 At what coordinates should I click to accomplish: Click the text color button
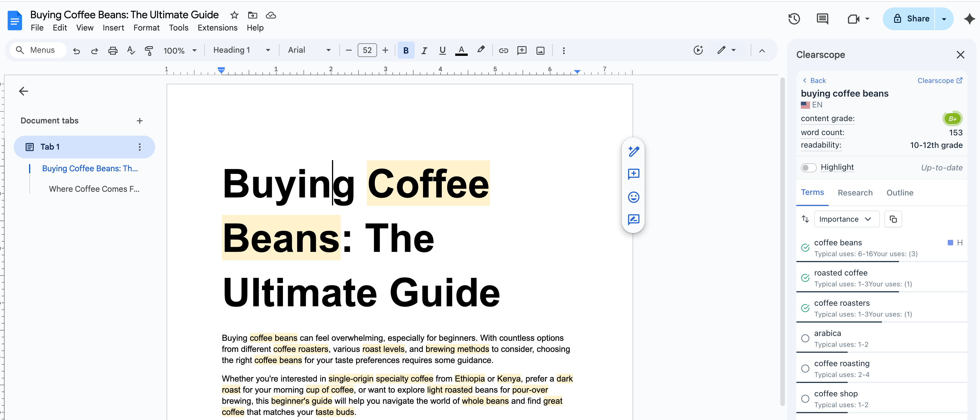coord(461,50)
